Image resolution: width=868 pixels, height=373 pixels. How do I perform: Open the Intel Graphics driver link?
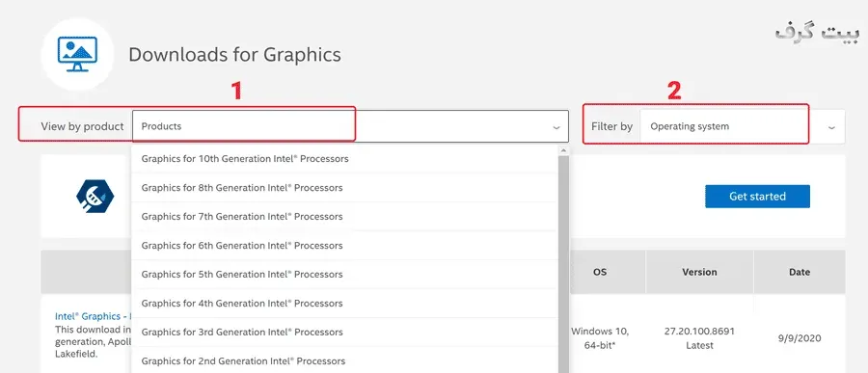(93, 316)
